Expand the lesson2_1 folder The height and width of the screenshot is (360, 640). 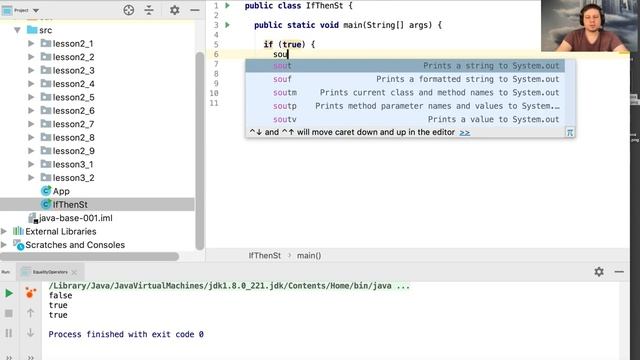click(31, 43)
